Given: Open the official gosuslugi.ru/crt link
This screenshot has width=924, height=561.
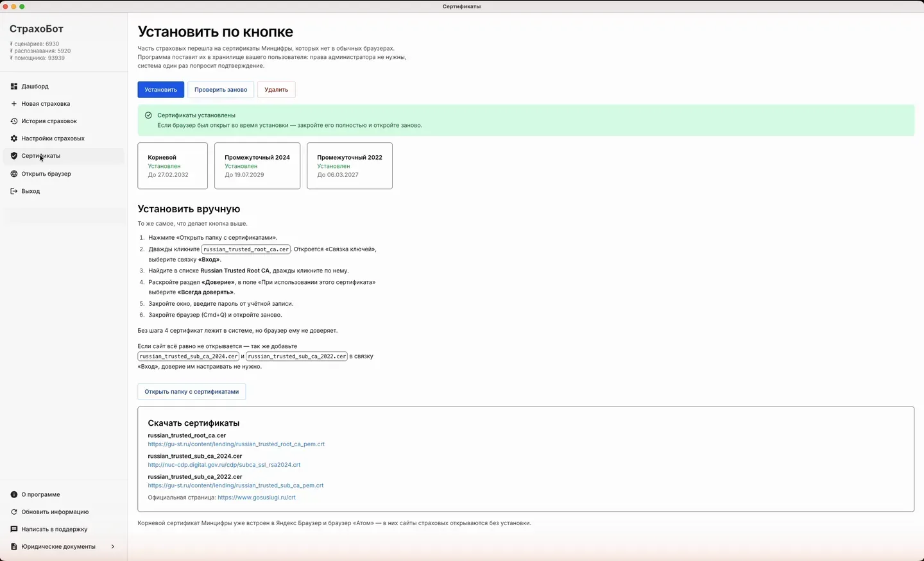Looking at the screenshot, I should [257, 498].
